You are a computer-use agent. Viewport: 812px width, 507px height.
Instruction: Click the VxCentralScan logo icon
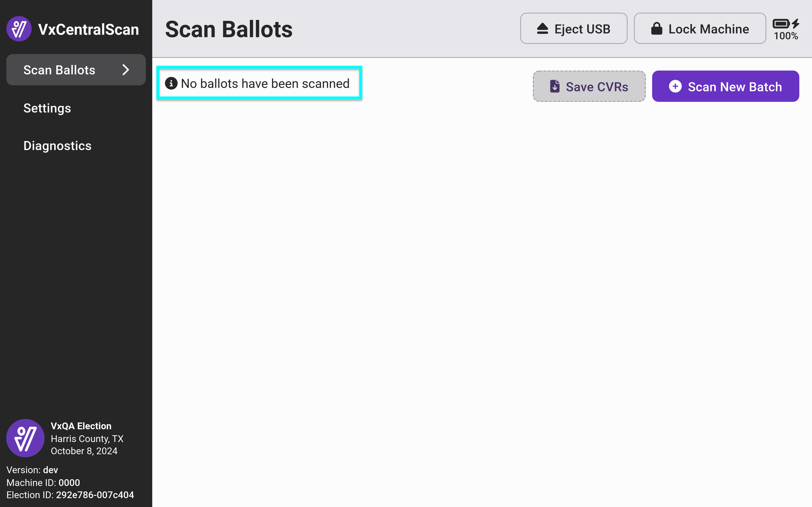pos(19,29)
